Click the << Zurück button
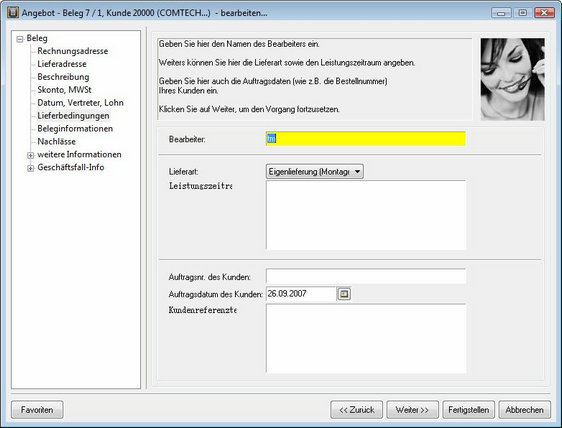The width and height of the screenshot is (562, 428). coord(356,409)
